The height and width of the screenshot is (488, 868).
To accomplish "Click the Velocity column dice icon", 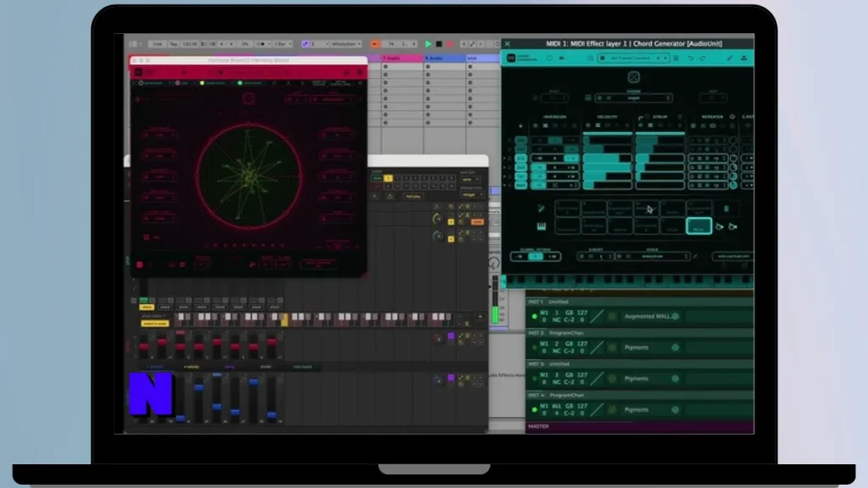I will (588, 125).
